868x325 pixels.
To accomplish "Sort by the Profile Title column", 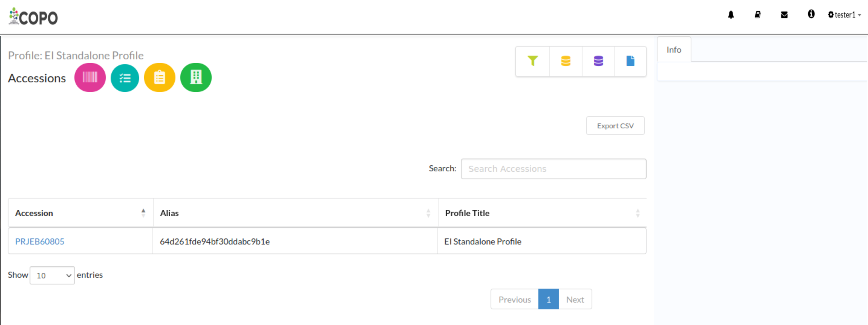I will [542, 213].
